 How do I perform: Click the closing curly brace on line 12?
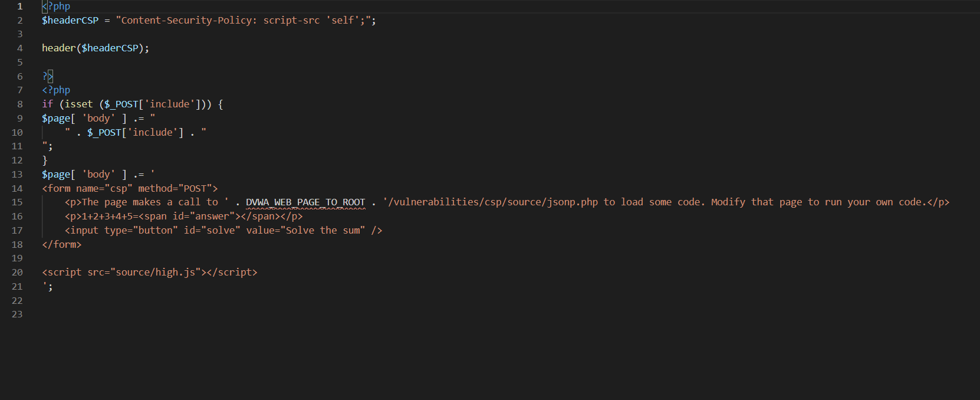(x=45, y=160)
